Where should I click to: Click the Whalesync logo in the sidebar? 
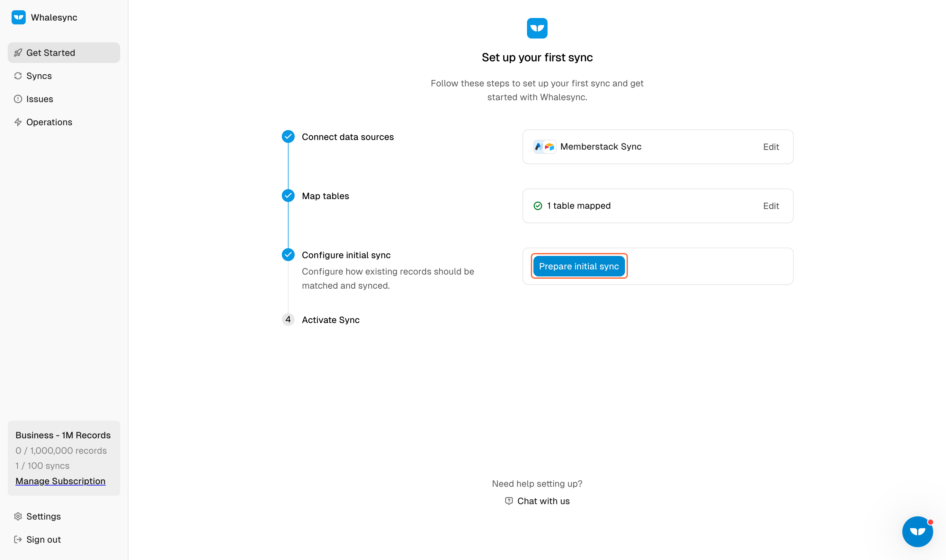coord(18,17)
